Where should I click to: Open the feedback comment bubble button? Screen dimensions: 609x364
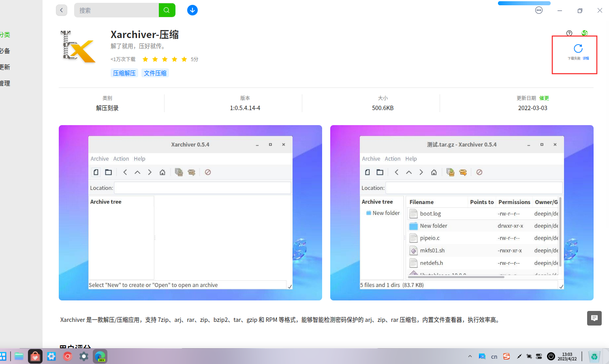[x=594, y=318]
